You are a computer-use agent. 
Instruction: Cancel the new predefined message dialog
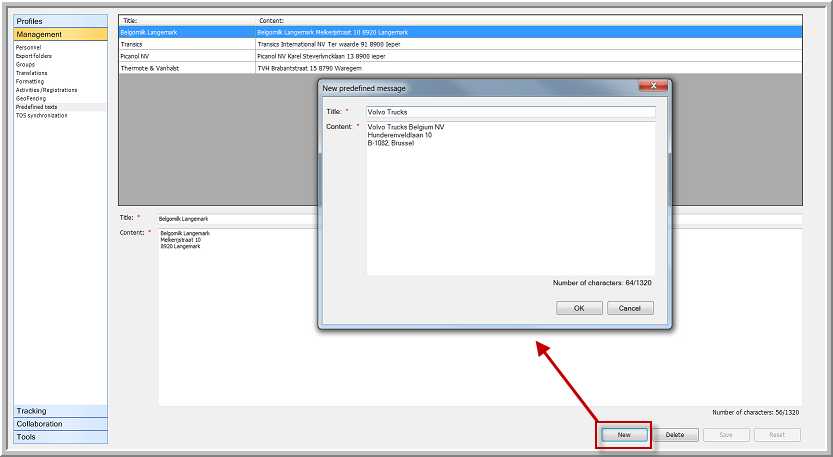630,308
